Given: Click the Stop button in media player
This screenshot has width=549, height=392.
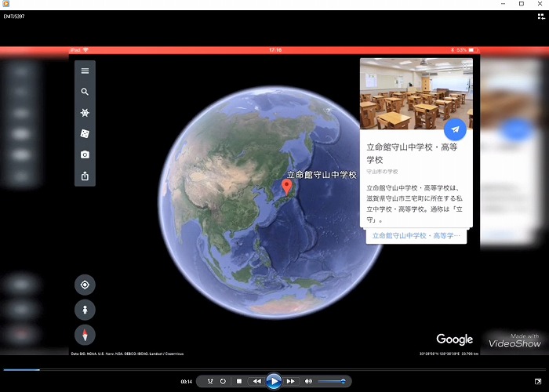Looking at the screenshot, I should (239, 381).
